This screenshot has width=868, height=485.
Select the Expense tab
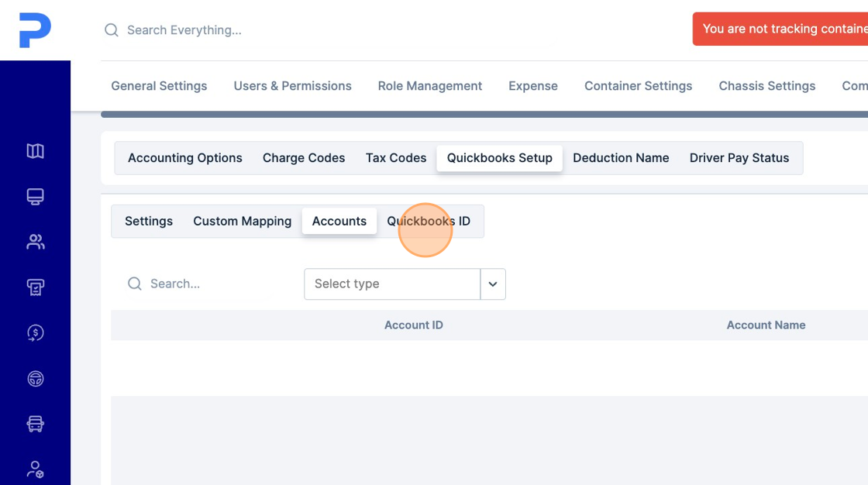click(x=533, y=86)
